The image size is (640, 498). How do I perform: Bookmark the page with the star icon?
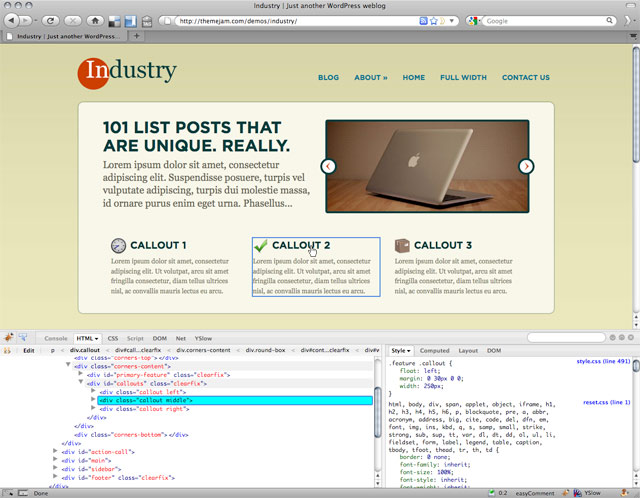click(x=433, y=21)
